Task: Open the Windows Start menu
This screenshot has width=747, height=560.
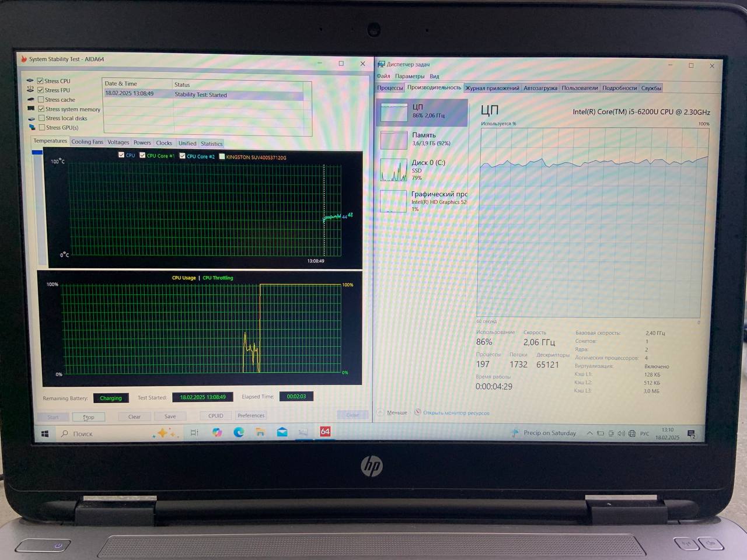Action: coord(44,433)
